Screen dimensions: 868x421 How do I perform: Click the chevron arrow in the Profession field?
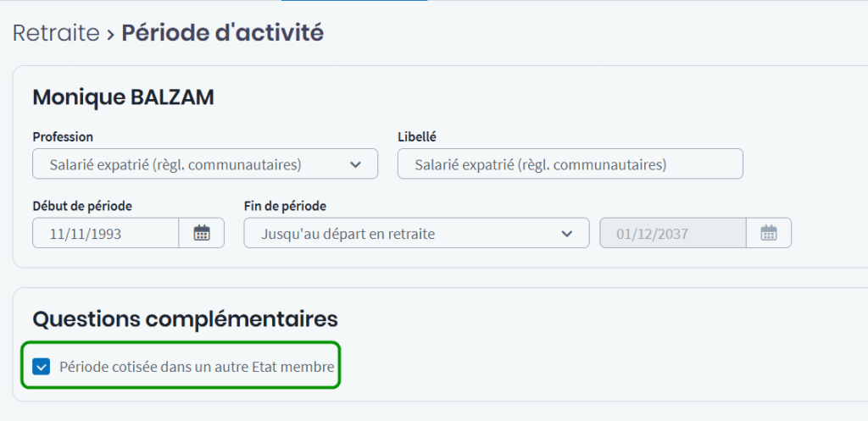355,164
